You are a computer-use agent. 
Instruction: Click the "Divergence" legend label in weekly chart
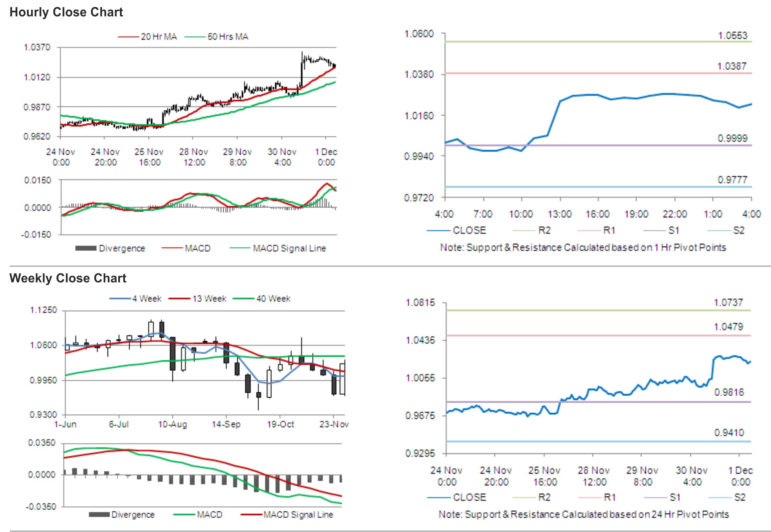[133, 515]
